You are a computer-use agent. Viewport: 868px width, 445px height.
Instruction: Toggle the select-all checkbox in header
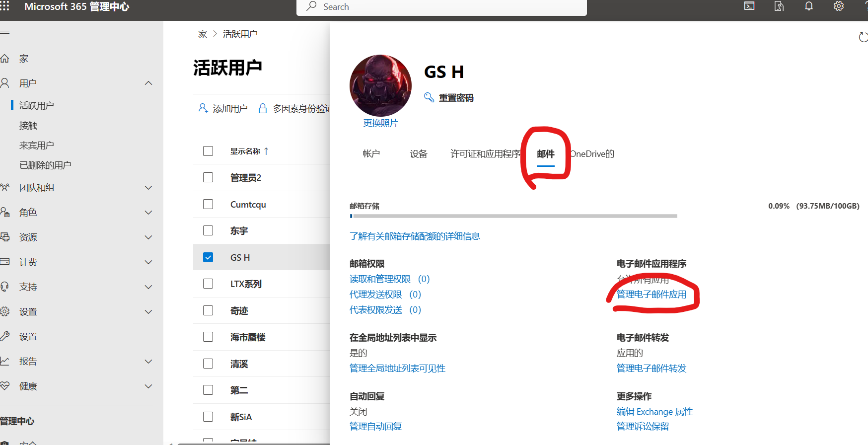(208, 151)
